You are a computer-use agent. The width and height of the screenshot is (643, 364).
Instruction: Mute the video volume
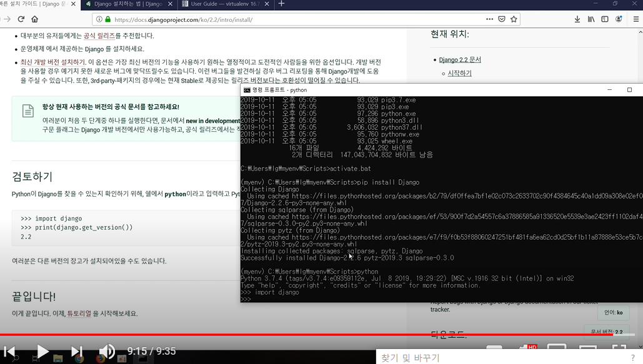[107, 352]
